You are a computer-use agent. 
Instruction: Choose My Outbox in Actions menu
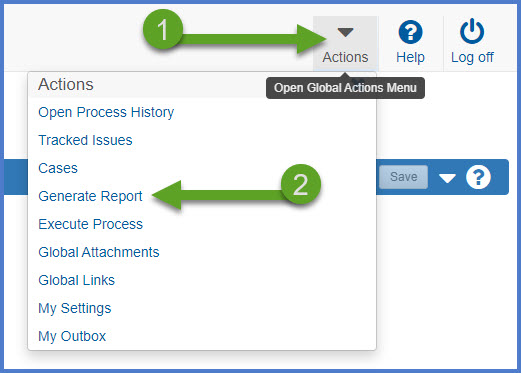pos(72,337)
